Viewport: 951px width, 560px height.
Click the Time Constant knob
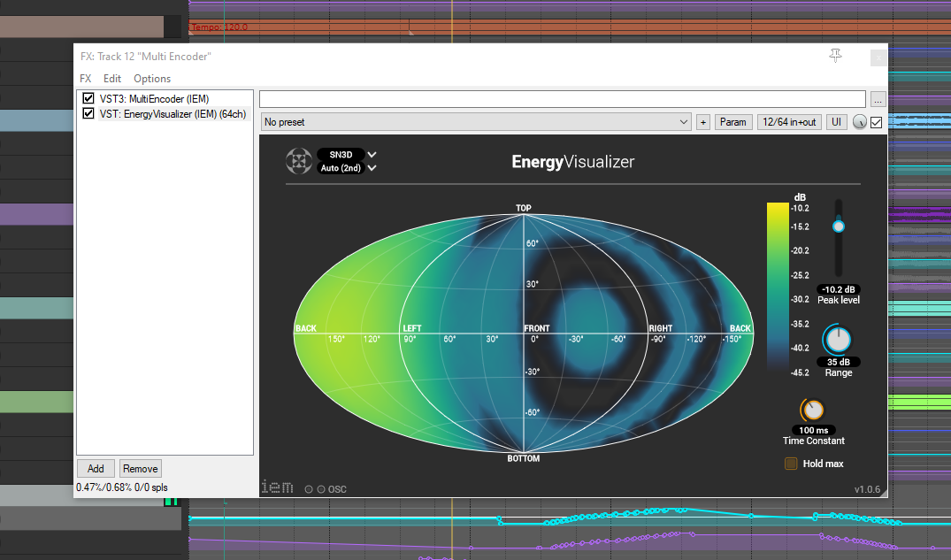pos(813,410)
